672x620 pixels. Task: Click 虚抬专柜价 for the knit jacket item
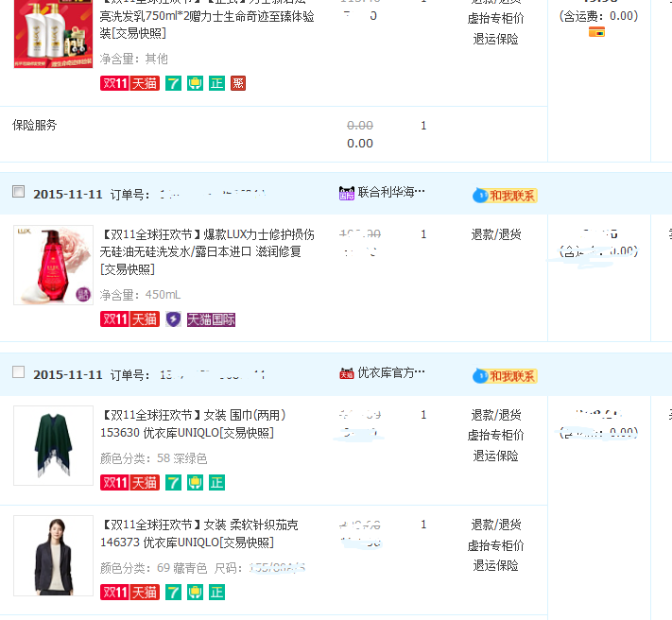coord(496,545)
